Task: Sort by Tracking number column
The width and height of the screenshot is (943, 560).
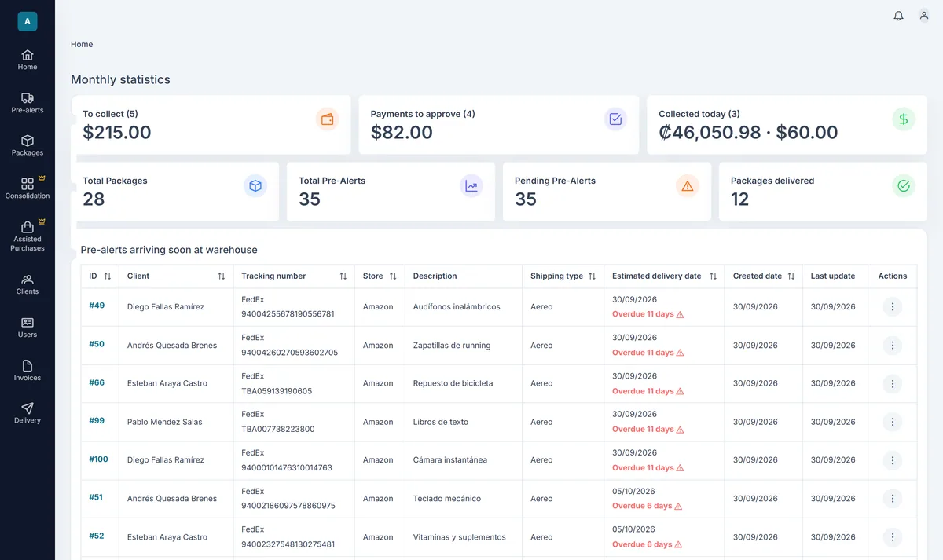Action: pos(343,276)
